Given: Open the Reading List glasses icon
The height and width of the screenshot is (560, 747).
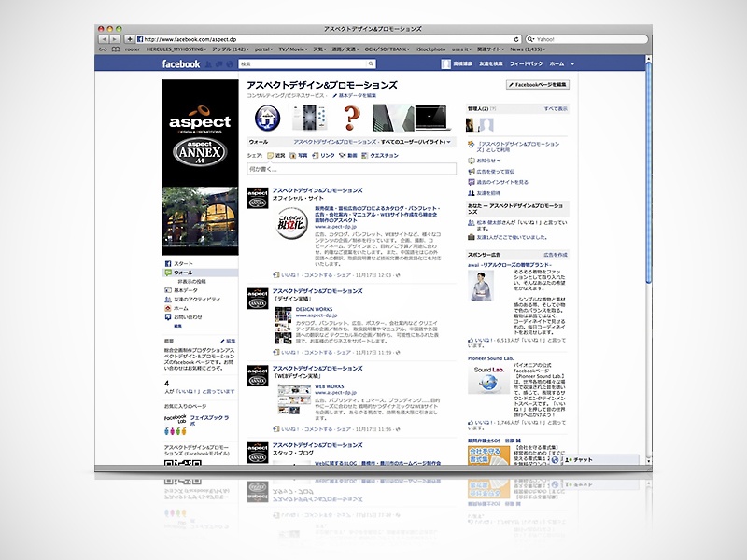Looking at the screenshot, I should (x=103, y=49).
